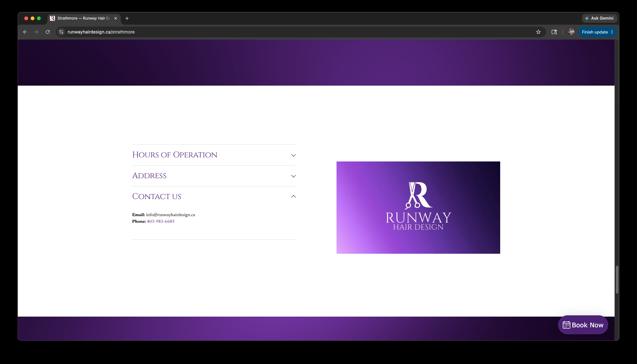This screenshot has height=364, width=637.
Task: Click the Book Now button
Action: click(x=583, y=325)
